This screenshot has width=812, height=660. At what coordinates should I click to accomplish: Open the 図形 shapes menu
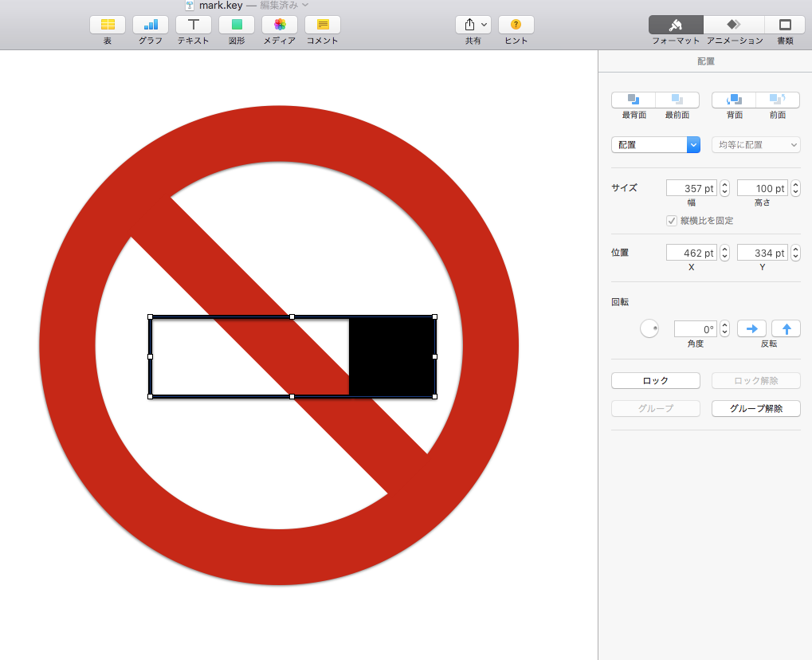pyautogui.click(x=237, y=25)
